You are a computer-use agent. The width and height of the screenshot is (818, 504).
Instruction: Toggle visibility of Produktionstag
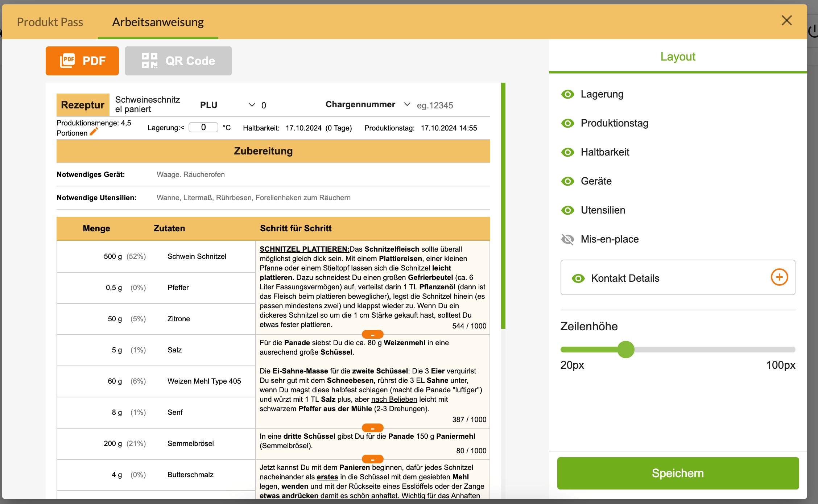tap(568, 123)
